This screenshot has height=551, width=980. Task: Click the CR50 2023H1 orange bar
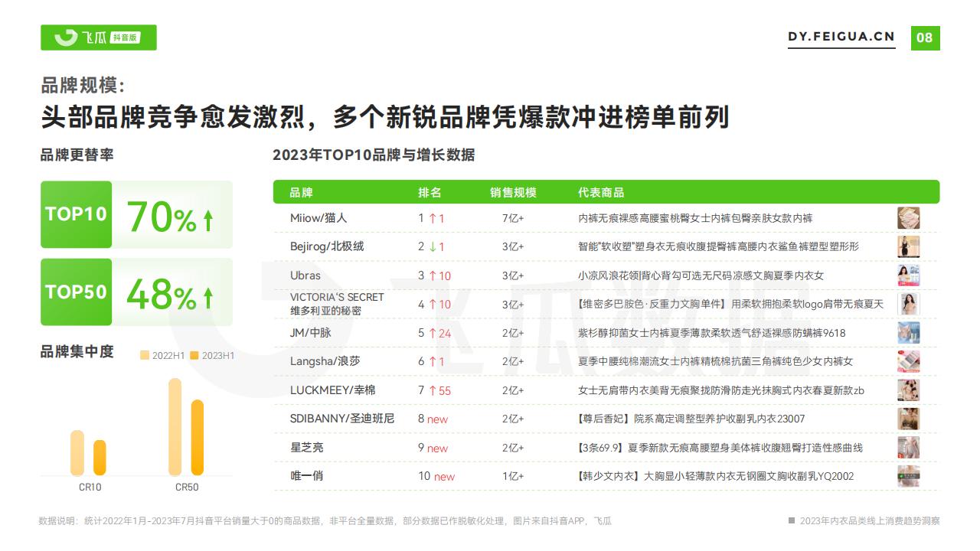[198, 437]
